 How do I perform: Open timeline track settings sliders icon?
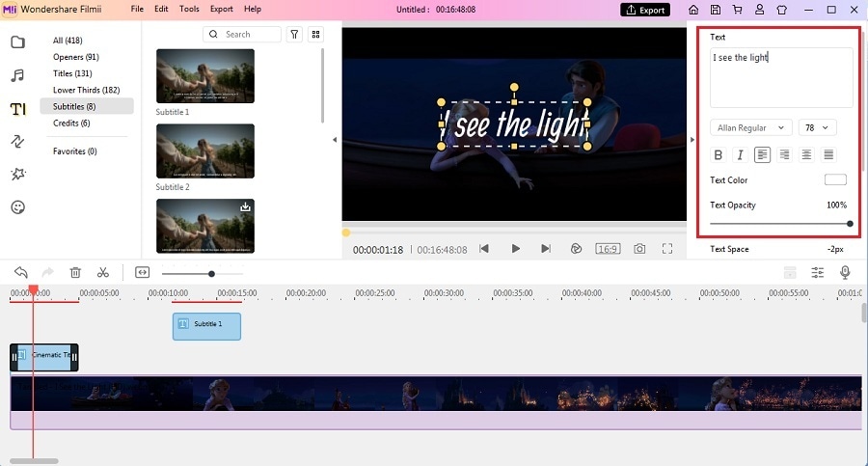[818, 272]
